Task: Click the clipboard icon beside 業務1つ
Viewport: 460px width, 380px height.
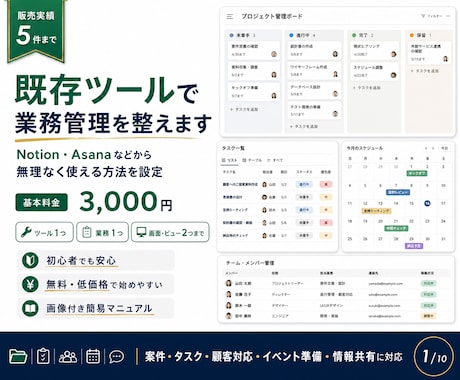Action: point(87,232)
